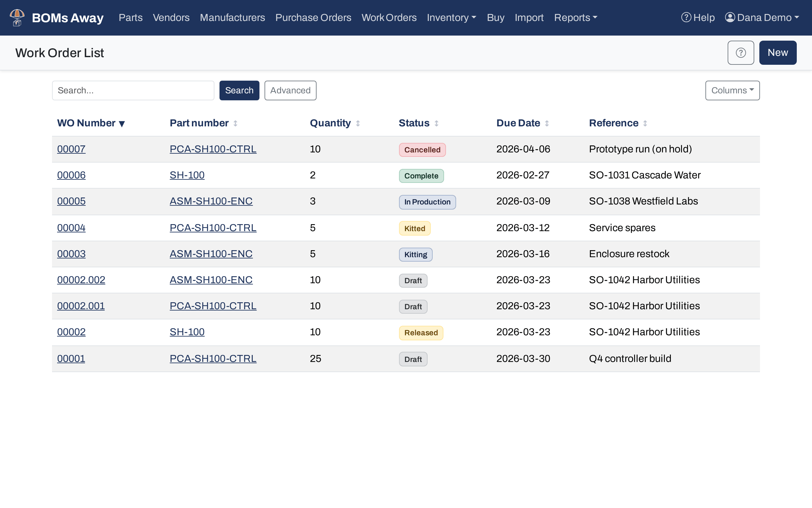Expand the Inventory dropdown menu
This screenshot has width=812, height=508.
click(x=451, y=17)
